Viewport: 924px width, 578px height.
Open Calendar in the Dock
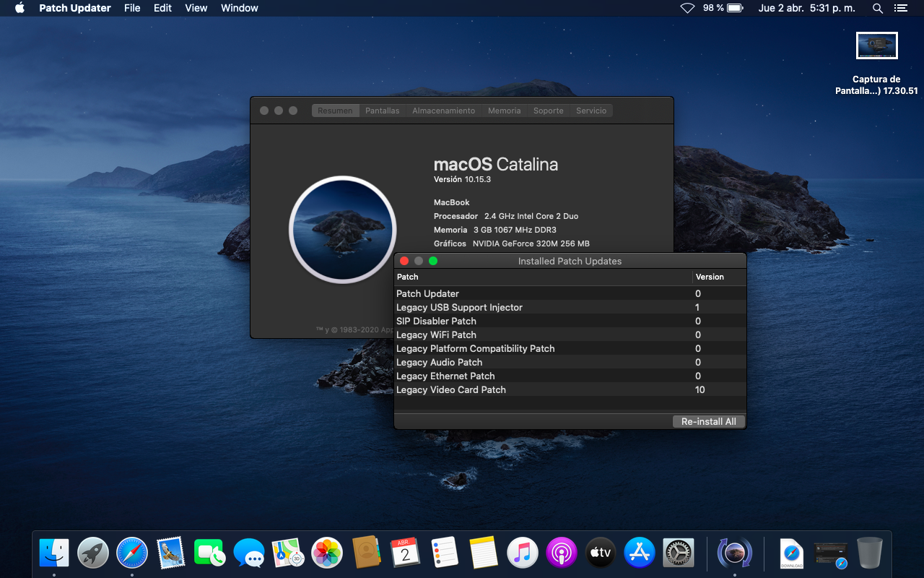pos(405,553)
